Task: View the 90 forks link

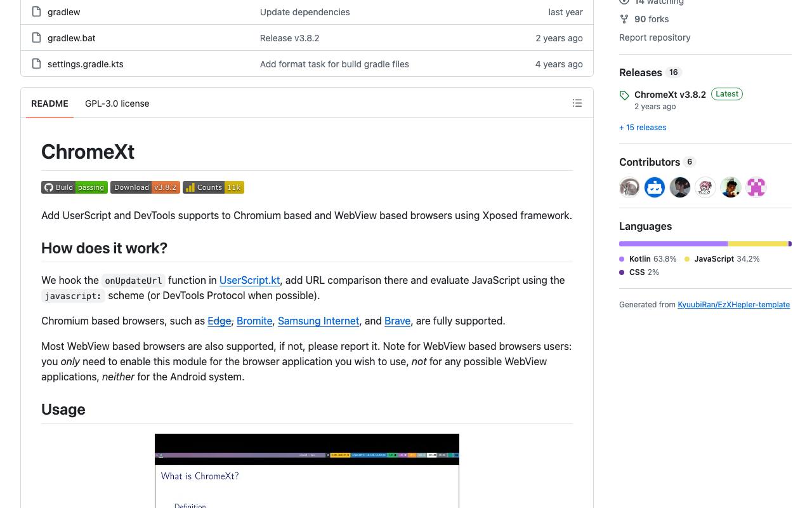Action: click(x=652, y=19)
